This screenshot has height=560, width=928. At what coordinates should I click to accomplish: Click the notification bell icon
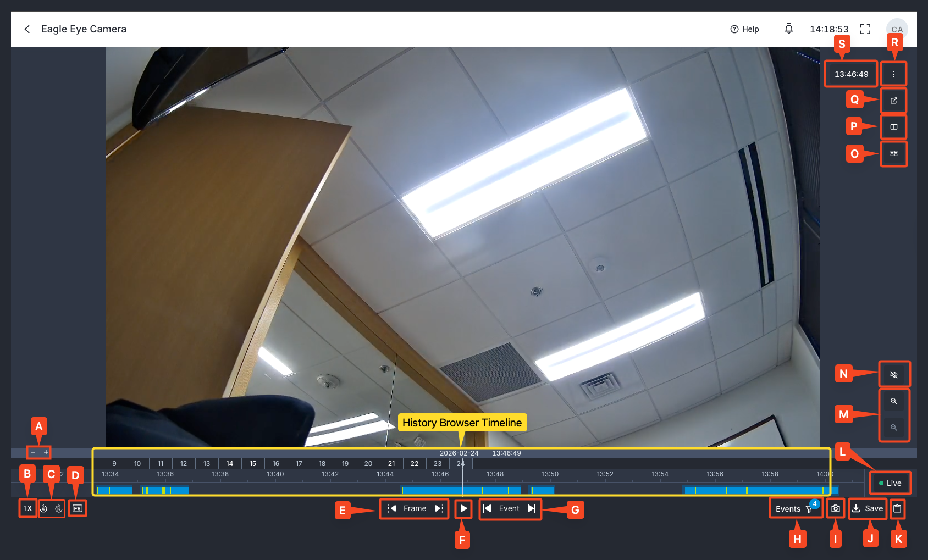click(788, 29)
